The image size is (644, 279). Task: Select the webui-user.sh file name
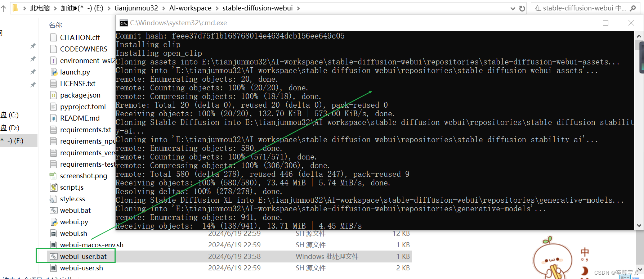click(x=81, y=268)
